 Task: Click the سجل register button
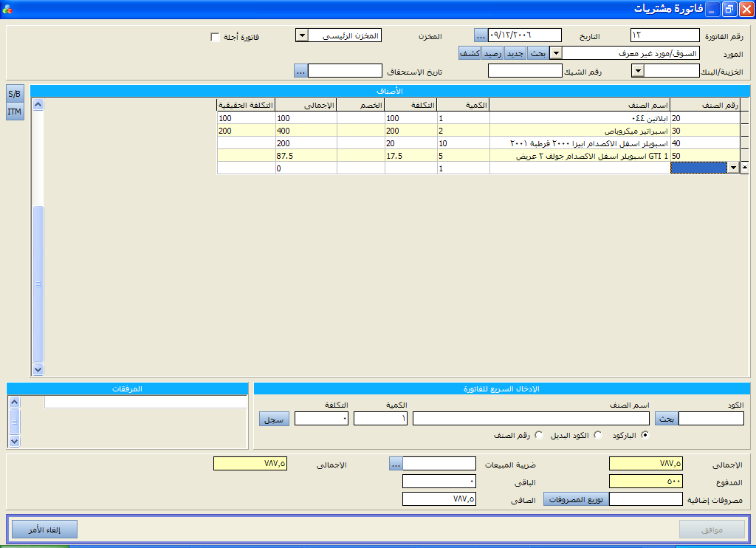[x=275, y=419]
